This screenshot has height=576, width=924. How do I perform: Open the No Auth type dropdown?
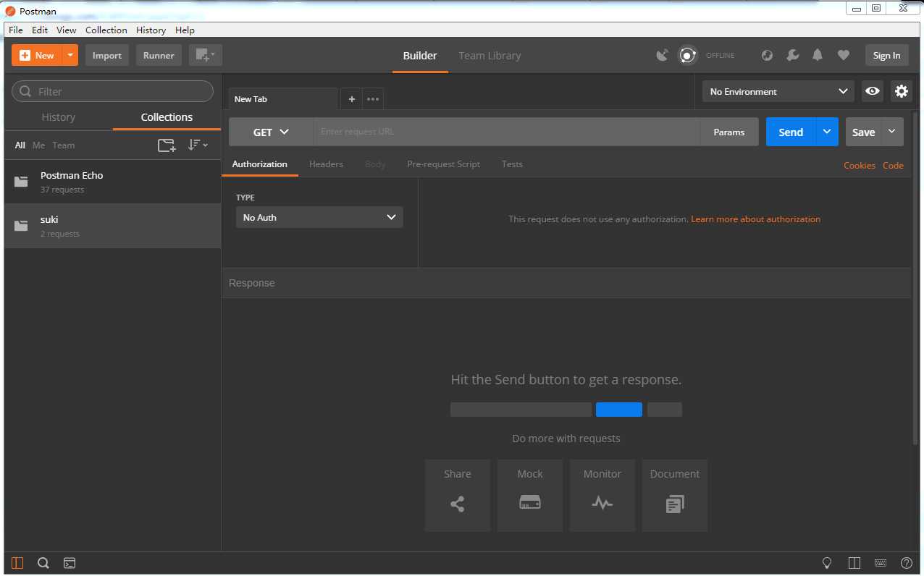click(x=319, y=217)
